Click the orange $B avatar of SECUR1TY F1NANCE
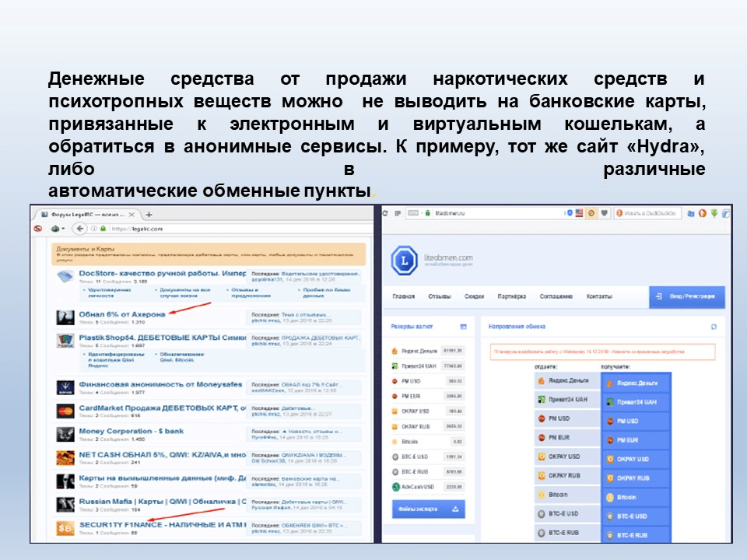This screenshot has height=560, width=747. [x=65, y=528]
